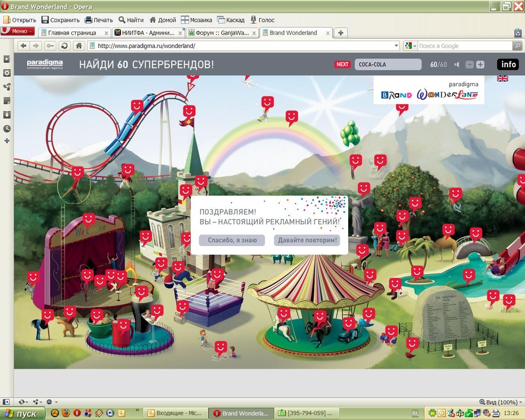This screenshot has height=420, width=525.
Task: Open the history clock panel in sidebar
Action: 7,129
